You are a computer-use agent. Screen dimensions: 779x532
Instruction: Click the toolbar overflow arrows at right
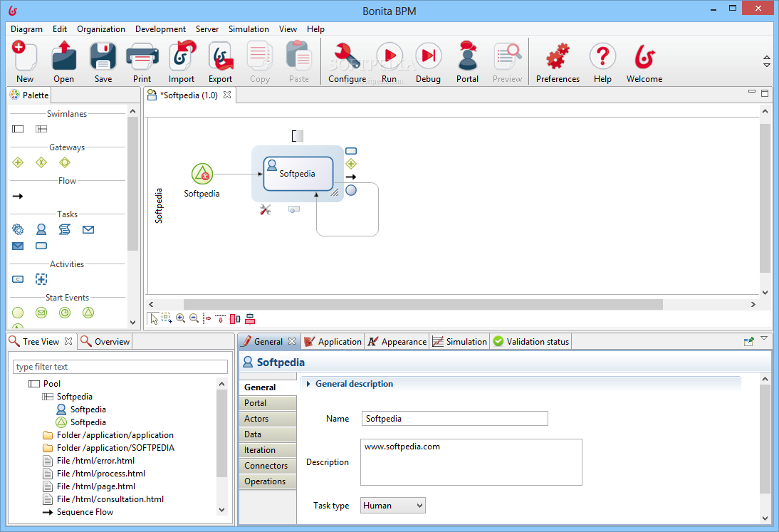click(767, 61)
